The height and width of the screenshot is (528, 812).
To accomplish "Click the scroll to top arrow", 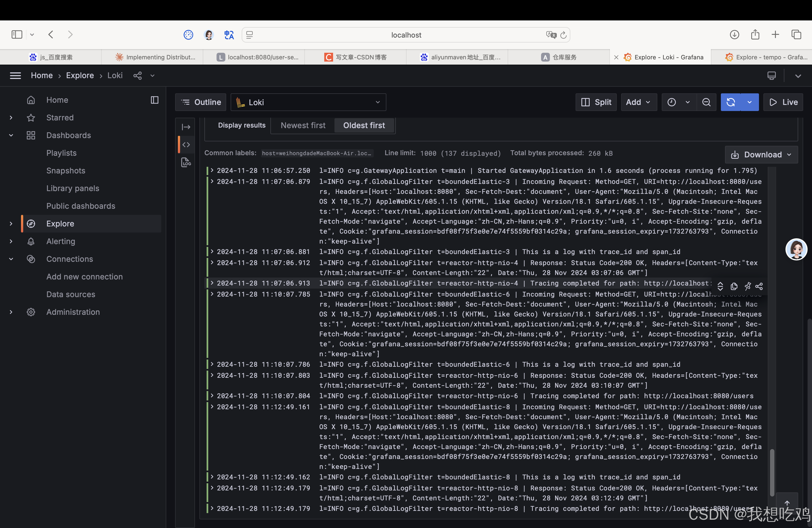I will [x=787, y=503].
